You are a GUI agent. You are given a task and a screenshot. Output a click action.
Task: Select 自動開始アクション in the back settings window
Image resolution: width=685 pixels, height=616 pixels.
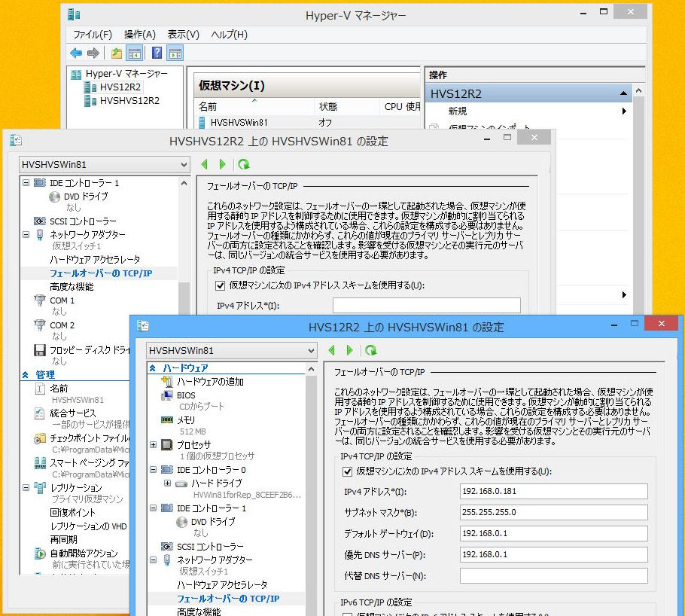pos(84,553)
